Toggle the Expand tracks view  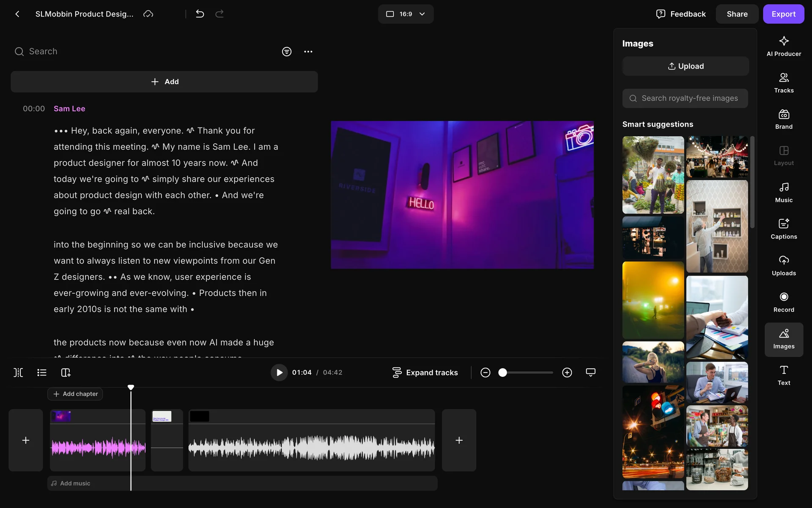[425, 373]
